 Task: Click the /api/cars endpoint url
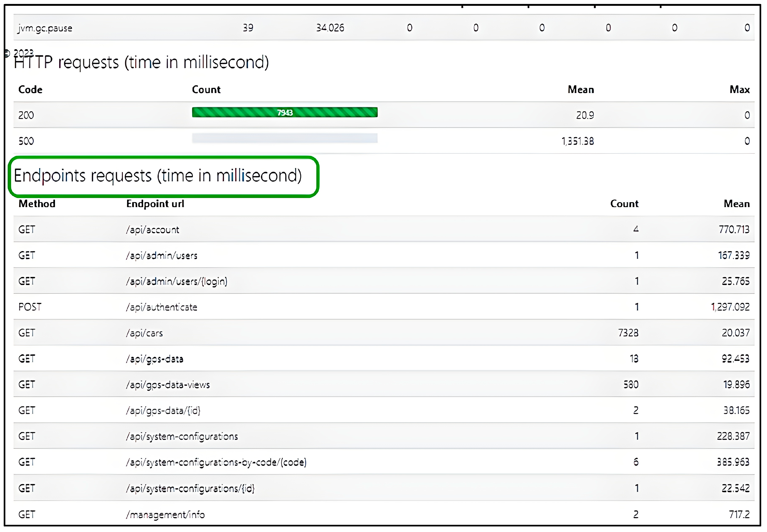pyautogui.click(x=144, y=333)
